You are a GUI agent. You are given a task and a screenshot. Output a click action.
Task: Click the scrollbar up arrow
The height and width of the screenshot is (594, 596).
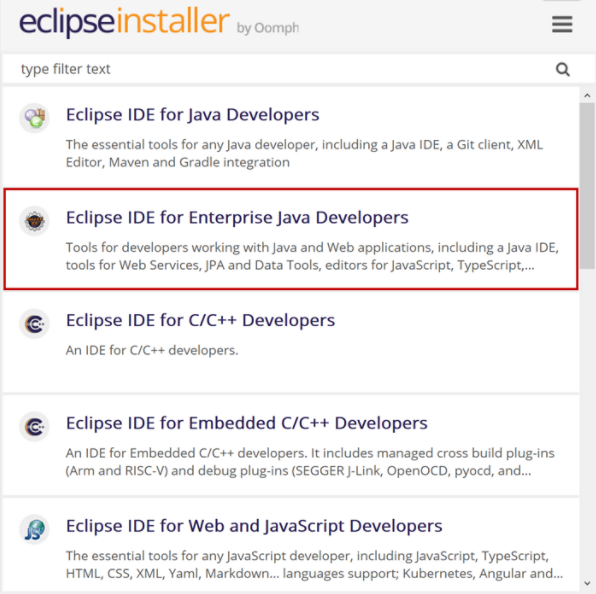click(587, 95)
